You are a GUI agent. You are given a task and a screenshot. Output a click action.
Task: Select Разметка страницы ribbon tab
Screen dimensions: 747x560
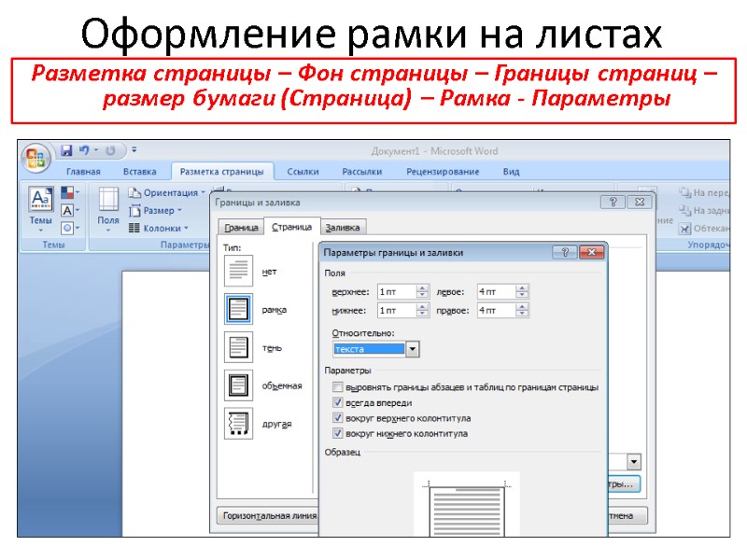tap(221, 172)
